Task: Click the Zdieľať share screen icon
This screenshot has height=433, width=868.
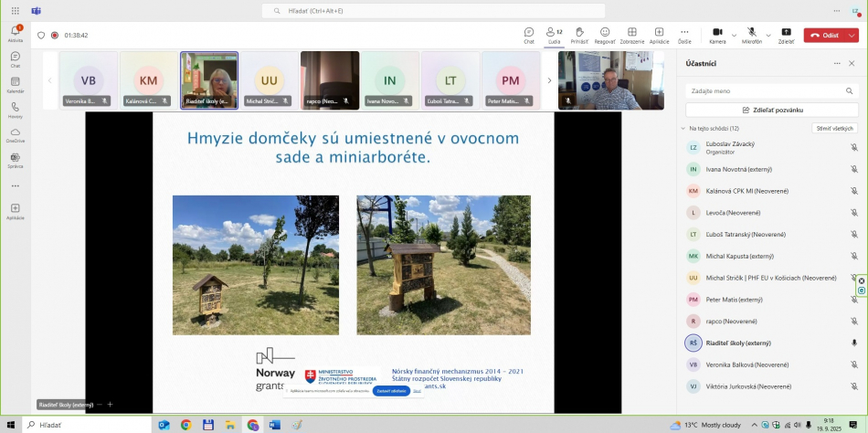Action: [786, 35]
